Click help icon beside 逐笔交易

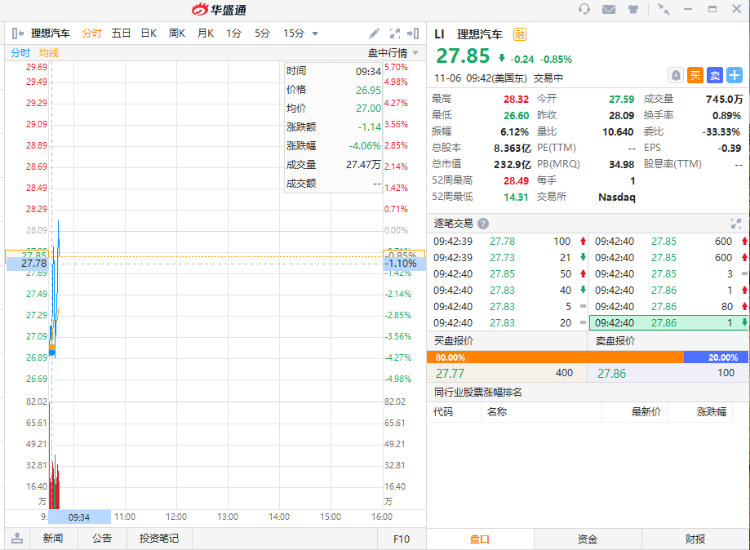pyautogui.click(x=484, y=224)
